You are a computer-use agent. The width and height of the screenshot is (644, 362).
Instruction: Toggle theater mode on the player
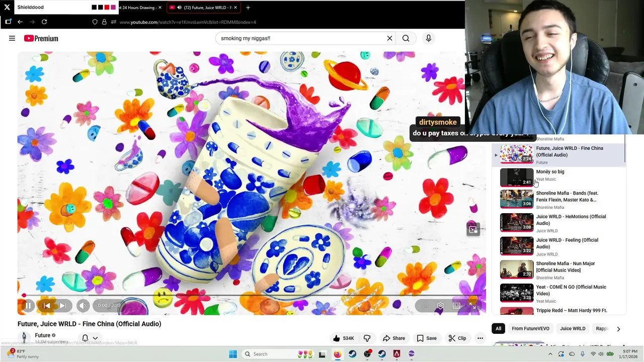[x=456, y=305]
